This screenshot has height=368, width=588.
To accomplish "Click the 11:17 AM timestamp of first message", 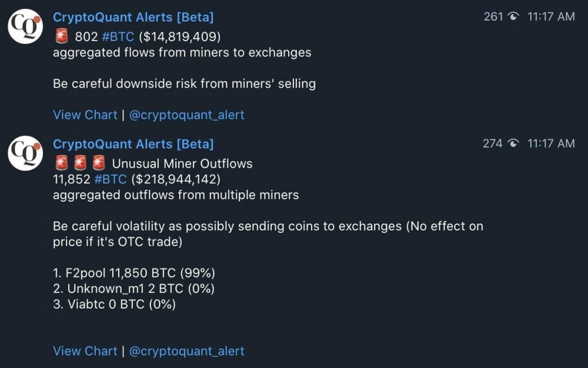I will click(x=551, y=17).
